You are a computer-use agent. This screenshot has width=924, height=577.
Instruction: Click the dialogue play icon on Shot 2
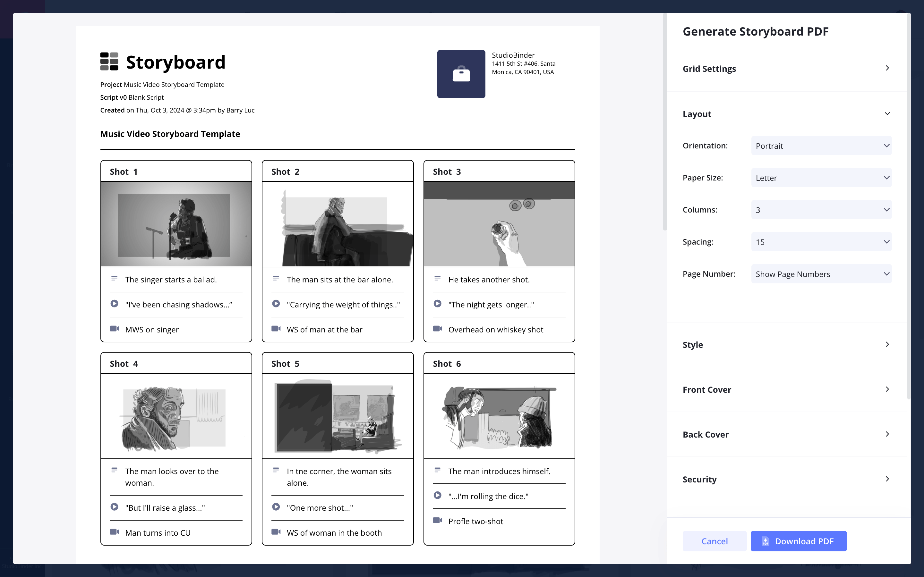tap(277, 304)
